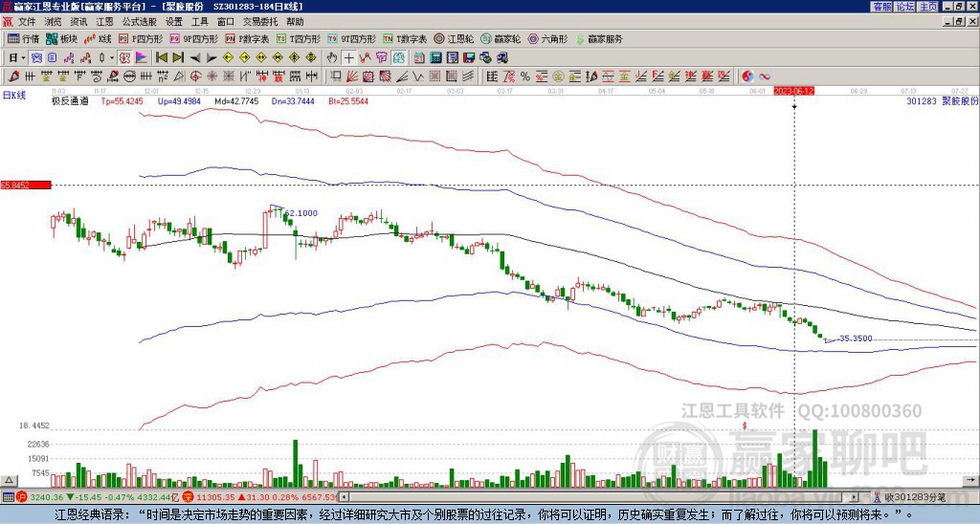
Task: Click the scrollbar left arrow button
Action: click(x=344, y=497)
